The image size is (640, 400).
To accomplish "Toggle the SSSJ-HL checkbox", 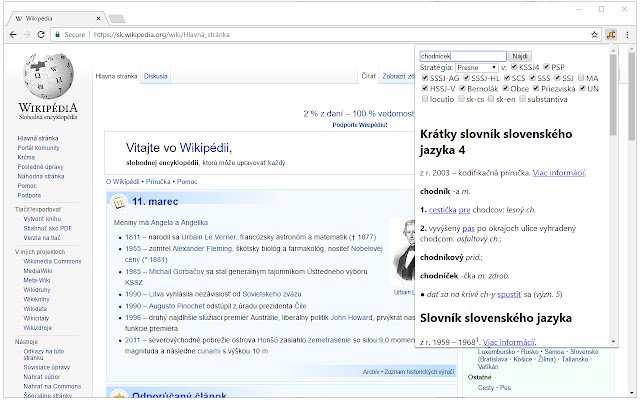I will coord(466,78).
